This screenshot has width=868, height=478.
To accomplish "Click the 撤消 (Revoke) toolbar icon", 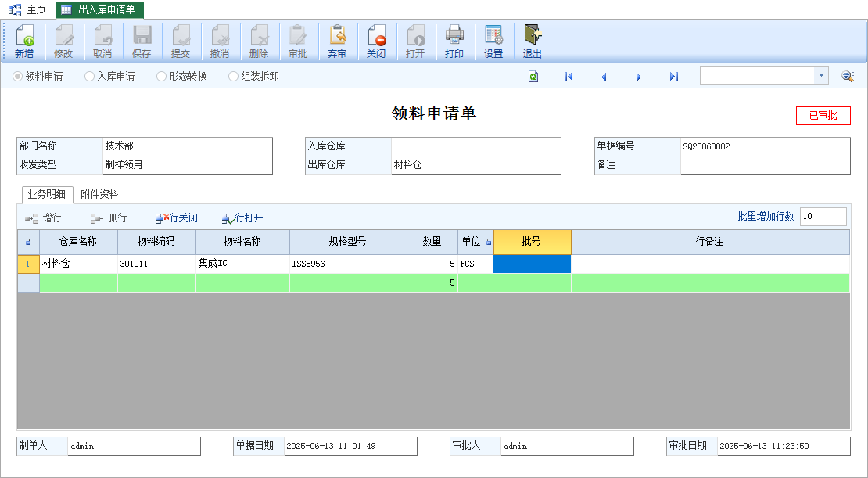I will tap(220, 41).
